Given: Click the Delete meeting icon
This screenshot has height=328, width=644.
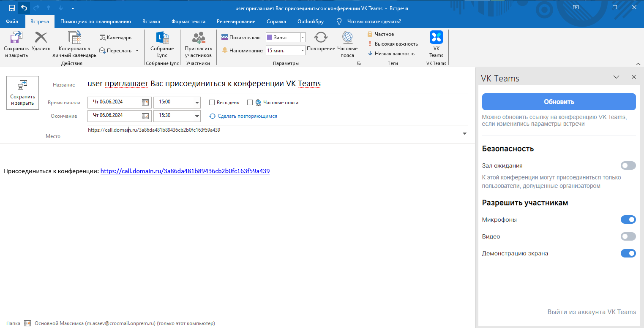Looking at the screenshot, I should click(41, 38).
